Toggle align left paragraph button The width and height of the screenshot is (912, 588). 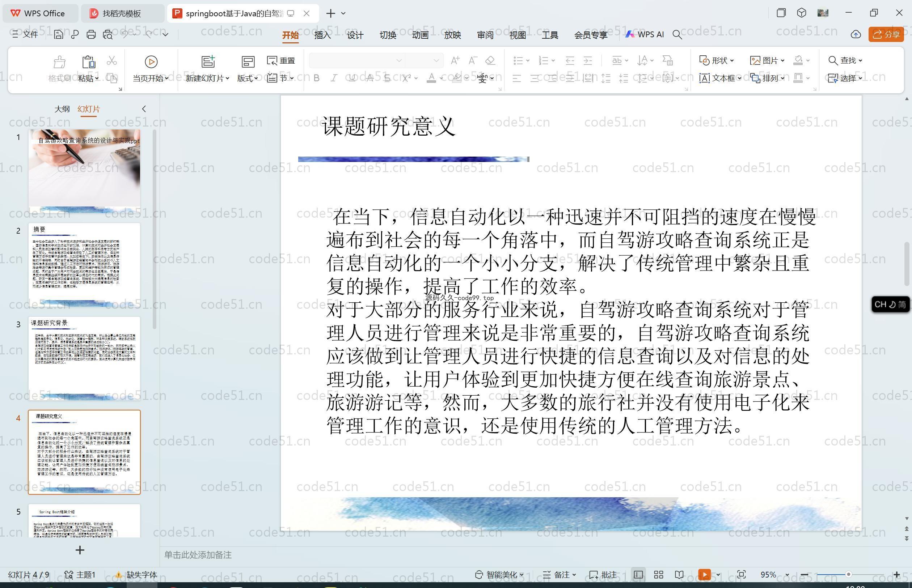(516, 79)
